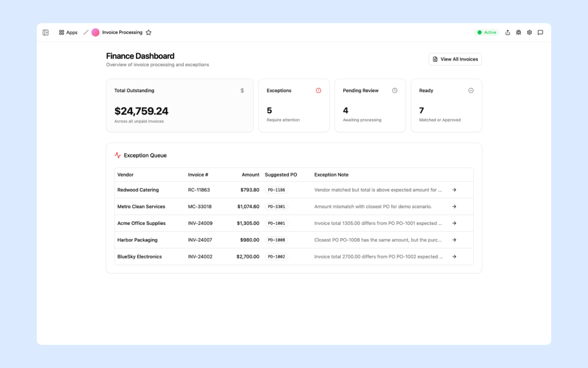This screenshot has height=368, width=588.
Task: Click invoice number INV-24009
Action: pos(200,224)
